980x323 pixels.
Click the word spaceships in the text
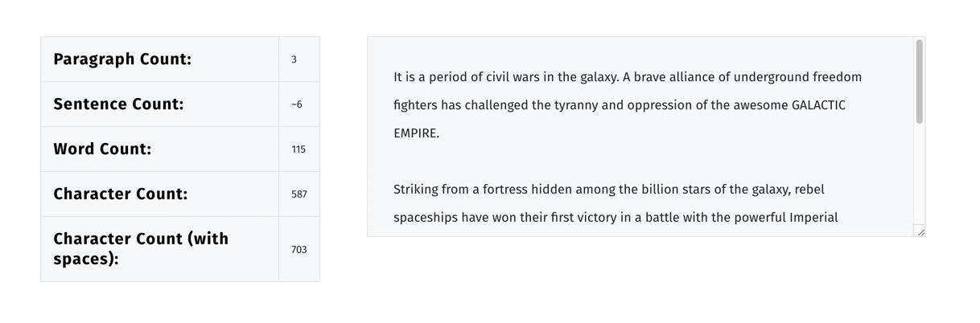(x=426, y=218)
